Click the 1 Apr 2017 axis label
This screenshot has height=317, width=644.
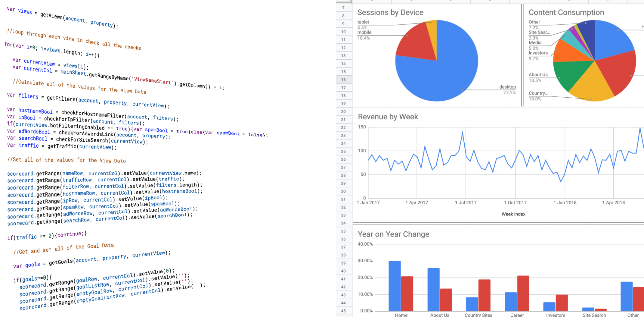pyautogui.click(x=416, y=202)
